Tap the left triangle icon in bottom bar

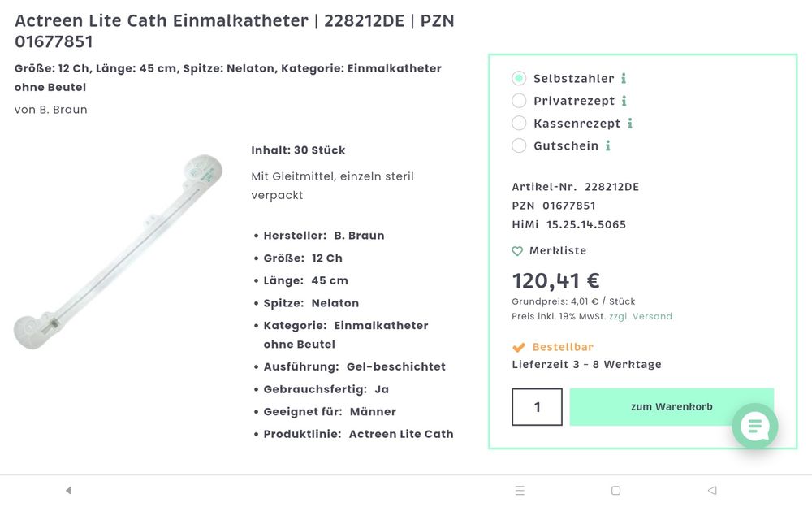point(68,491)
